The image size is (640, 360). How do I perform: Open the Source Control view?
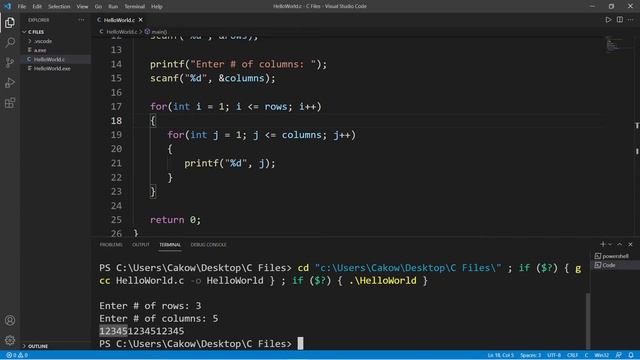click(10, 62)
